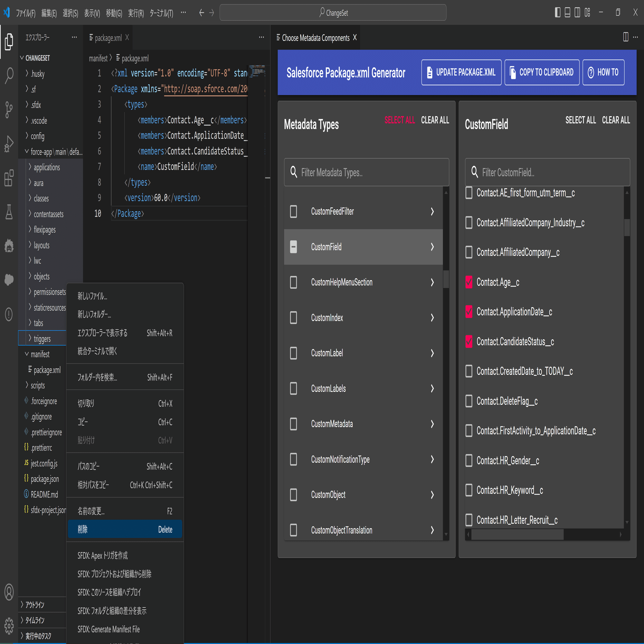Open the Testing flask icon

click(9, 212)
